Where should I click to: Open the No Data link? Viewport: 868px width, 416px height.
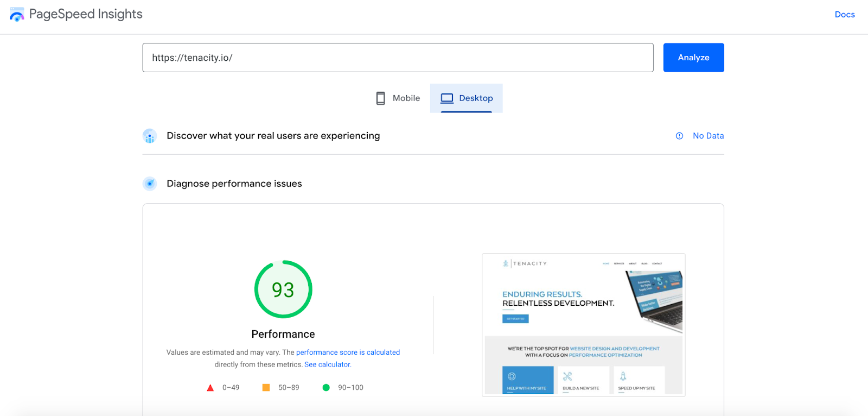(709, 136)
